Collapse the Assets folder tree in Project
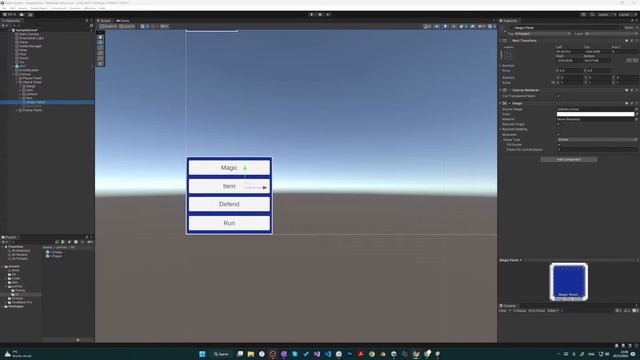Viewport: 640px width, 360px height. click(x=2, y=267)
